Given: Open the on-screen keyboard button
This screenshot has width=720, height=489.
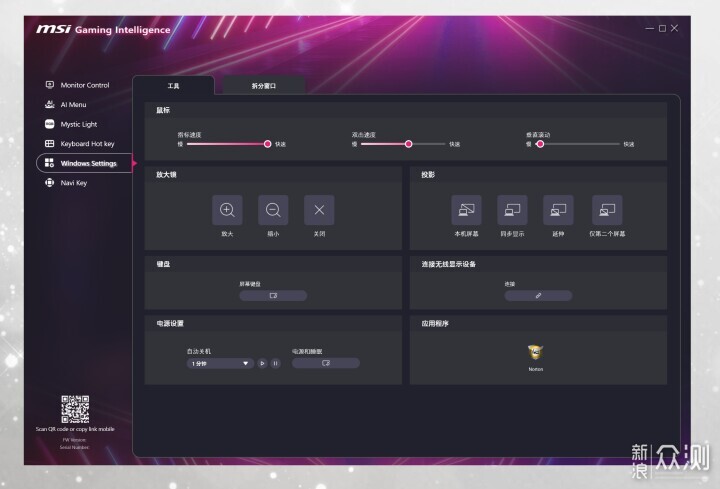Looking at the screenshot, I should (273, 296).
